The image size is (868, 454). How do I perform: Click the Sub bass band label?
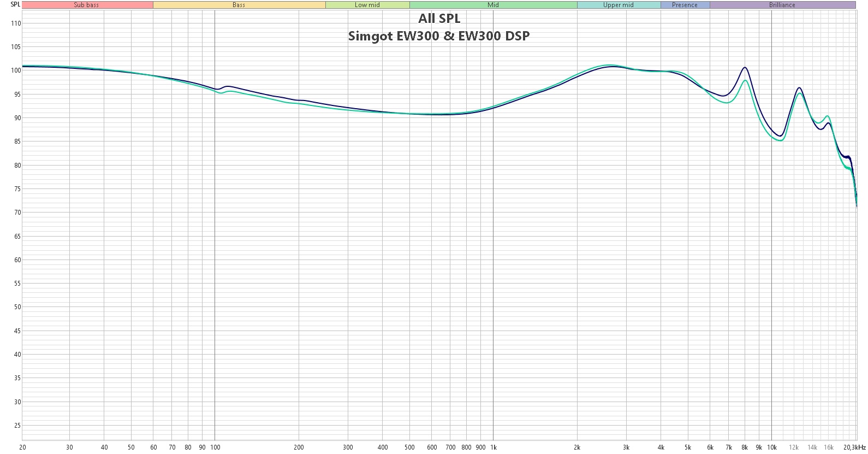[x=87, y=5]
